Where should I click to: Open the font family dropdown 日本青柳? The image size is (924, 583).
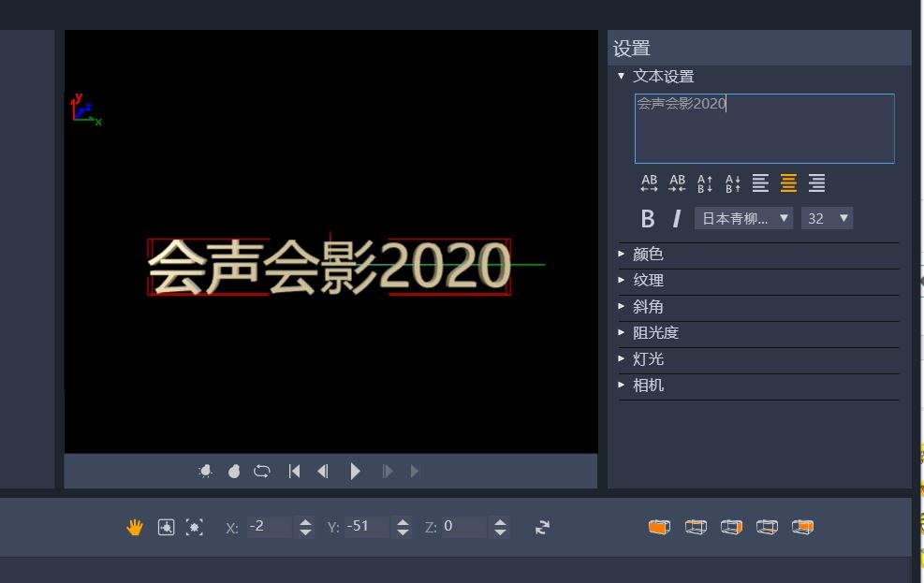[743, 218]
